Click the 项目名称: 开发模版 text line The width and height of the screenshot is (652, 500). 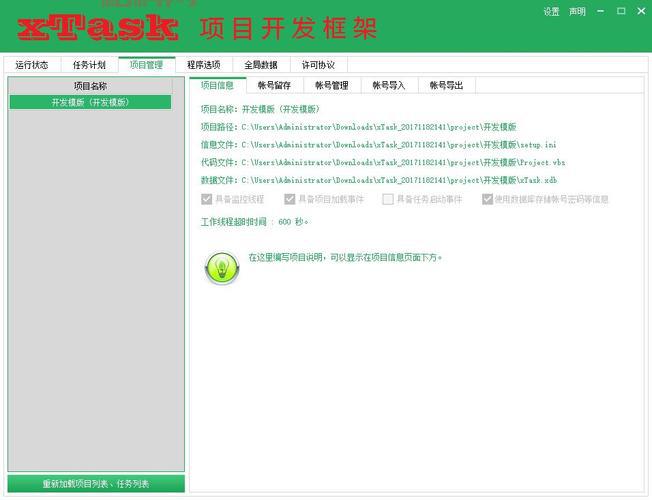tap(260, 109)
